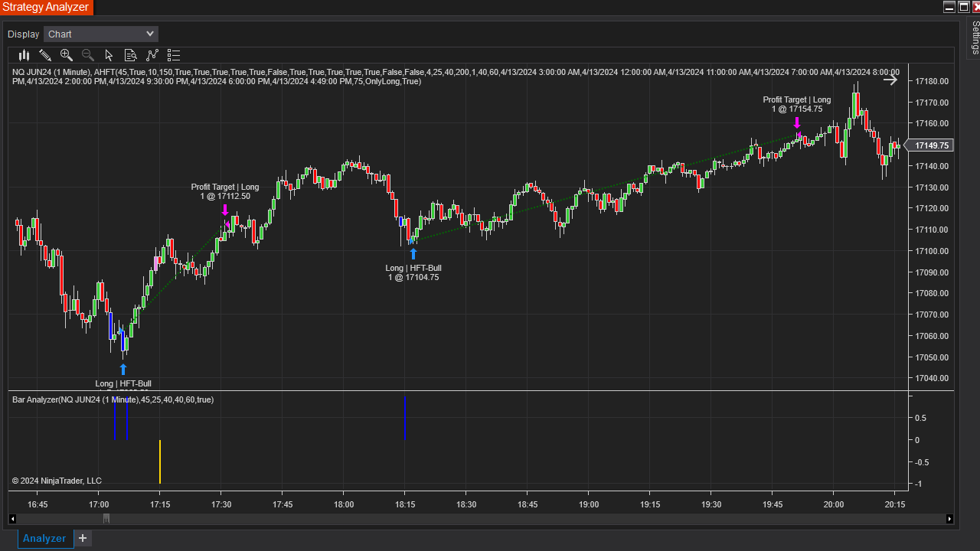This screenshot has width=980, height=551.
Task: Click the current price marker 17149.75
Action: point(929,145)
